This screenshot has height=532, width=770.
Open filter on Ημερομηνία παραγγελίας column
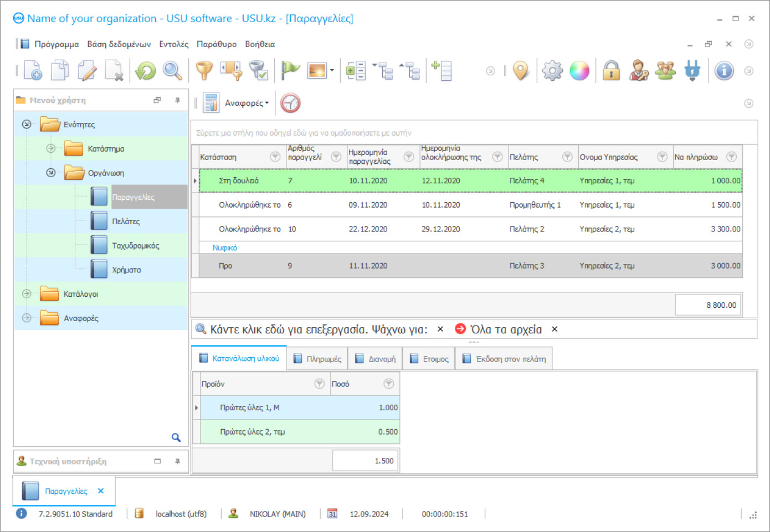coord(409,157)
